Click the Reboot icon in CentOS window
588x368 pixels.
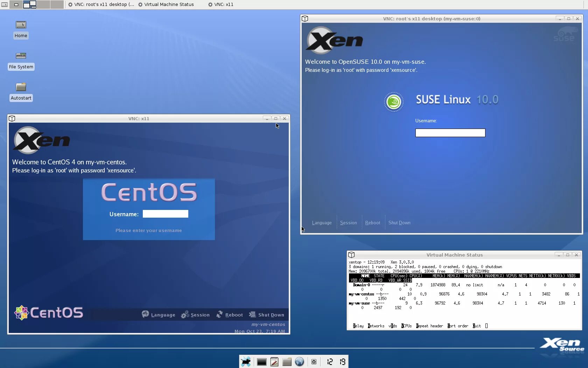point(219,314)
